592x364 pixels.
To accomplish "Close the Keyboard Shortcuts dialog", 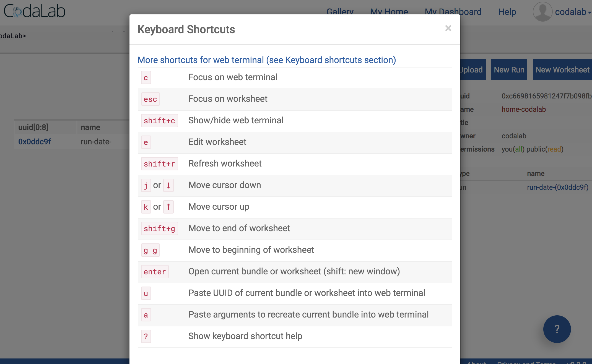I will [x=448, y=28].
